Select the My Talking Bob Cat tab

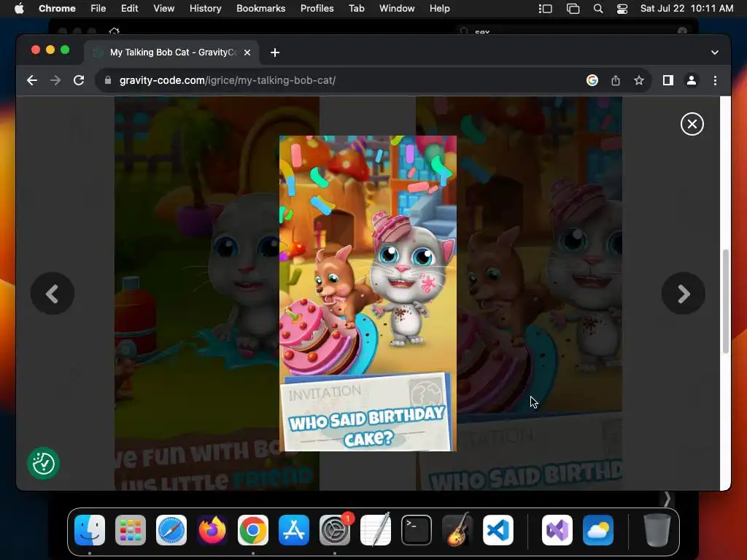pyautogui.click(x=172, y=52)
